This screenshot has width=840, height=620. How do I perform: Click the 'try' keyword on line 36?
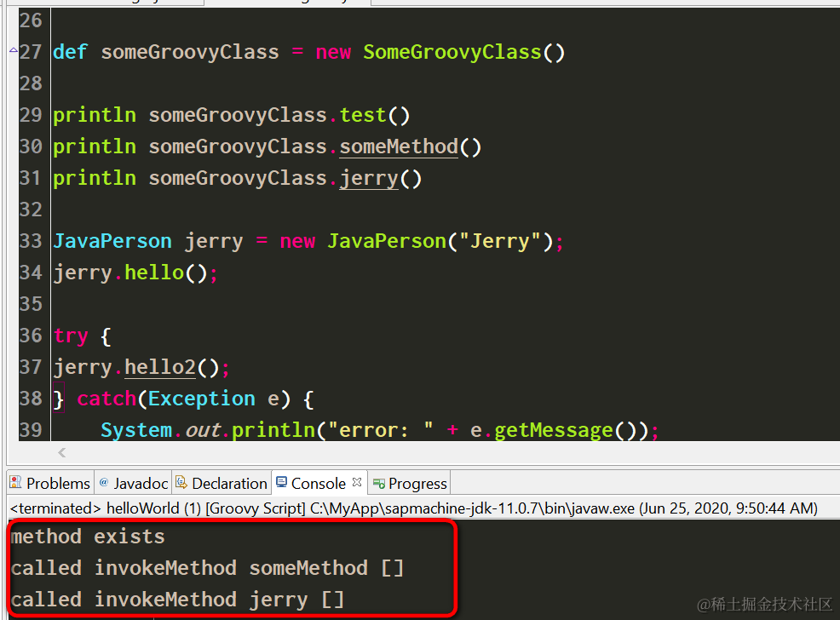[x=71, y=336]
